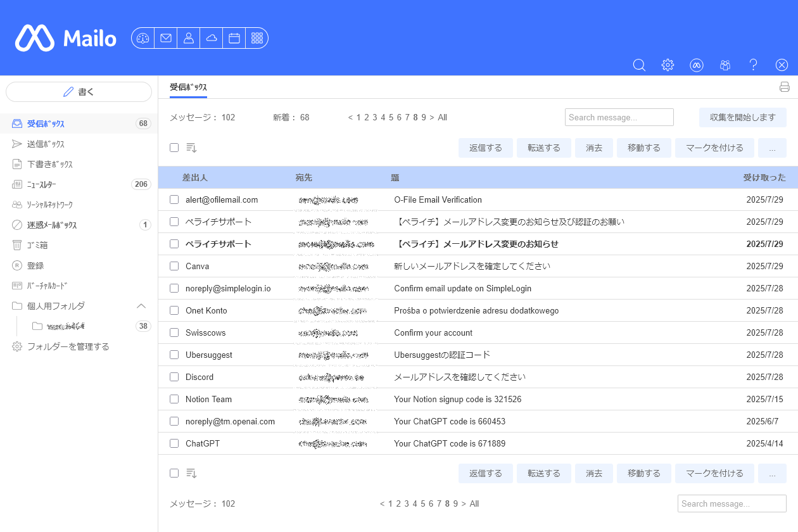This screenshot has width=798, height=532.
Task: Tick checkbox for the Canva message
Action: point(174,266)
